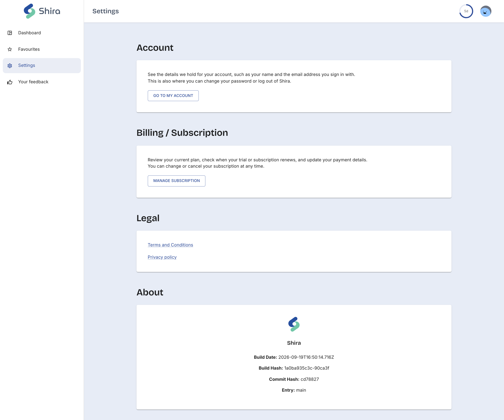Click the Shira logo in the About card
The width and height of the screenshot is (504, 420).
point(294,324)
